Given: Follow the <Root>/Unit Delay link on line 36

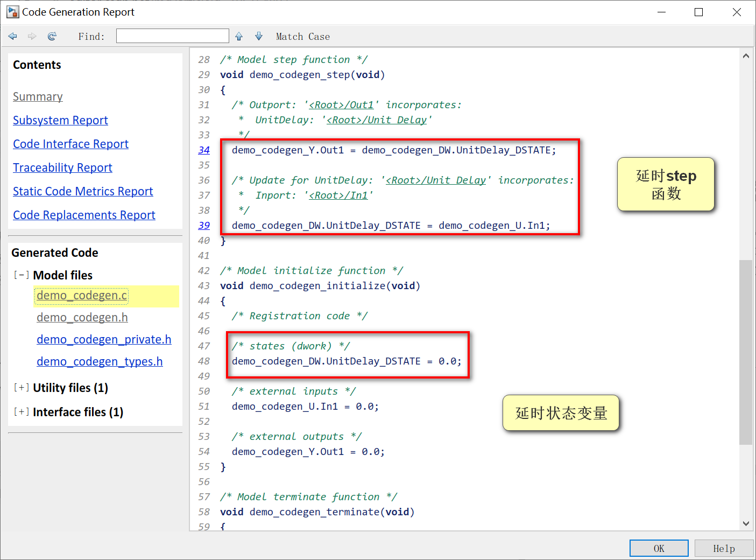Looking at the screenshot, I should tap(436, 180).
